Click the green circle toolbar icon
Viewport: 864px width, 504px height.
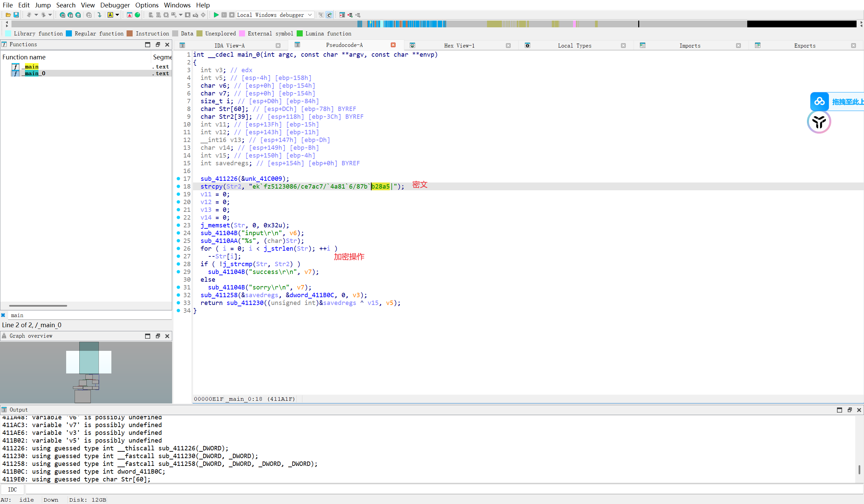coord(137,15)
